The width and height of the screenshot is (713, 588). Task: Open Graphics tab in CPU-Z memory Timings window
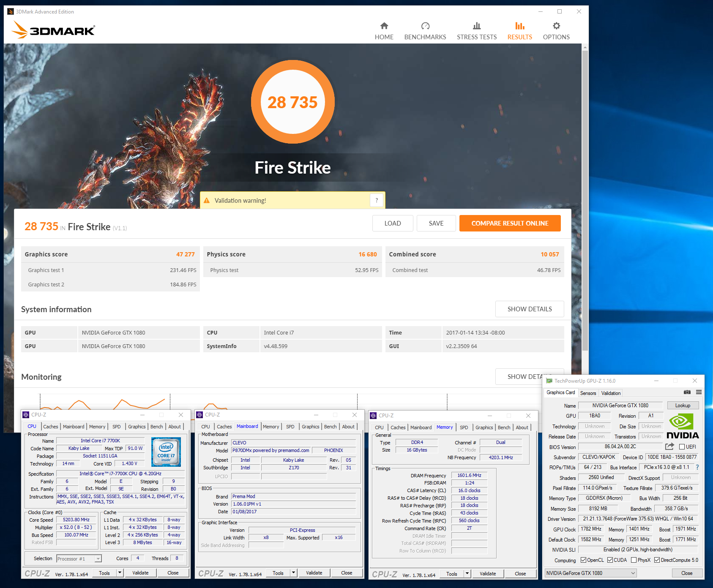(484, 427)
